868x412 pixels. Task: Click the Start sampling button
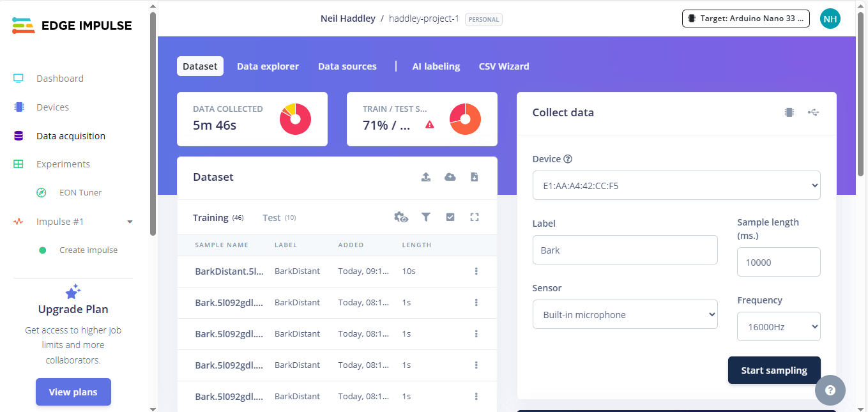click(x=774, y=370)
